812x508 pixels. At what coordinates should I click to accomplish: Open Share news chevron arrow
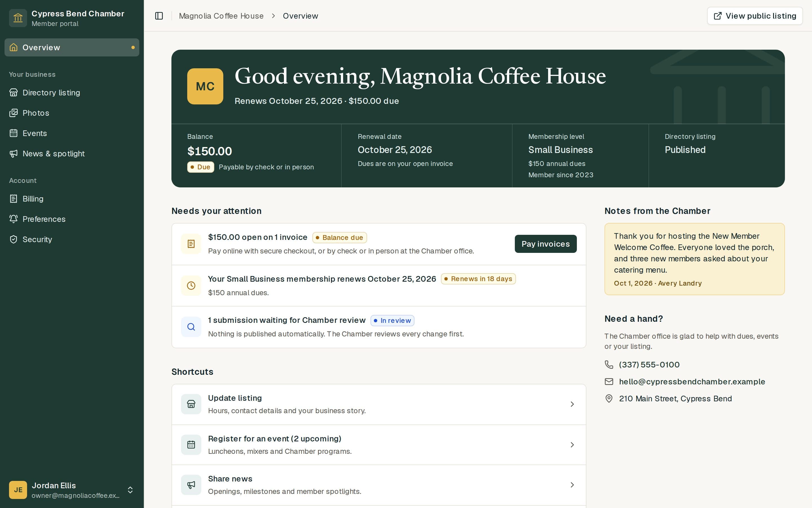pyautogui.click(x=572, y=485)
